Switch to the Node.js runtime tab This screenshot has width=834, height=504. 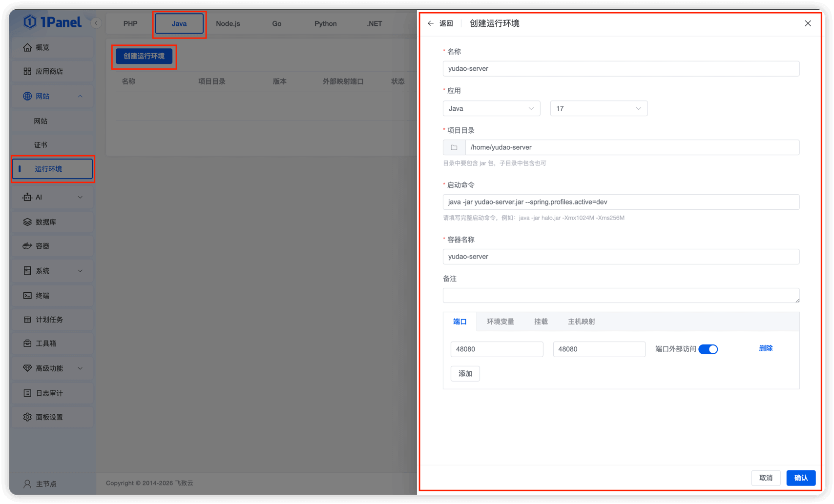pyautogui.click(x=228, y=23)
